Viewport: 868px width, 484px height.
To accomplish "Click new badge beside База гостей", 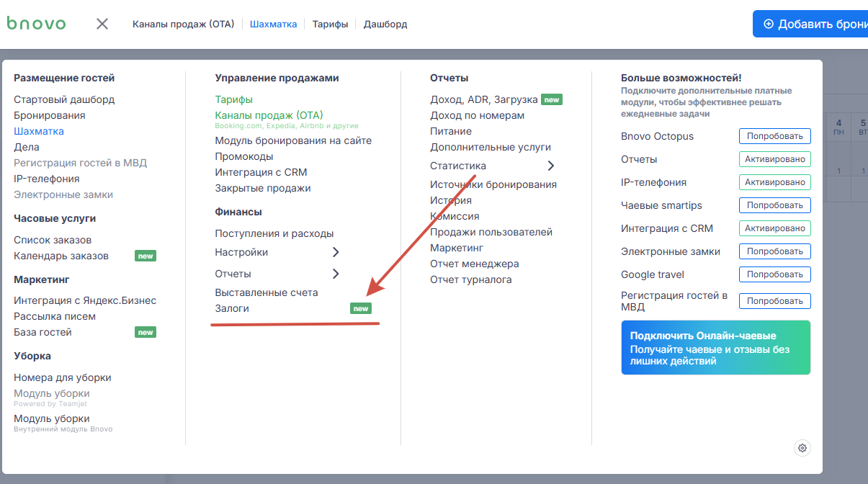I will pos(146,332).
